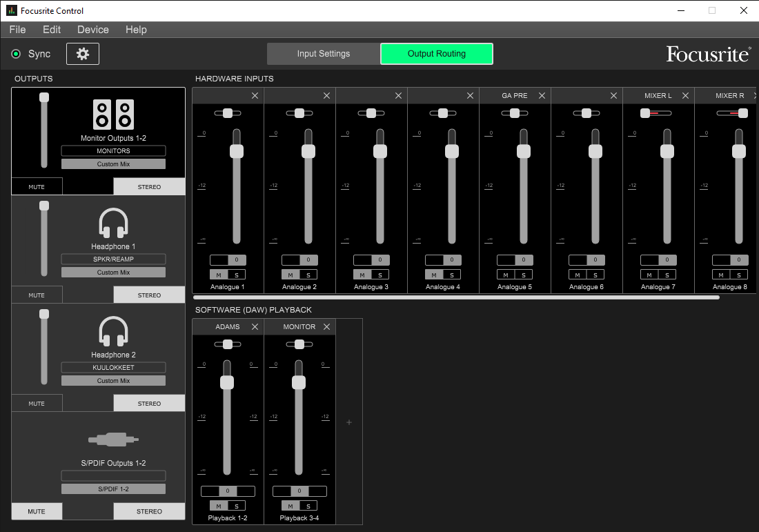
Task: Select the Monitor Outputs 1-2 speakers icon
Action: (112, 114)
